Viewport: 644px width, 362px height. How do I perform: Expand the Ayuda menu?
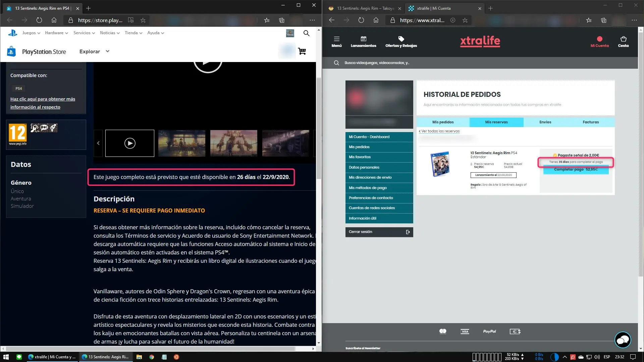point(156,33)
